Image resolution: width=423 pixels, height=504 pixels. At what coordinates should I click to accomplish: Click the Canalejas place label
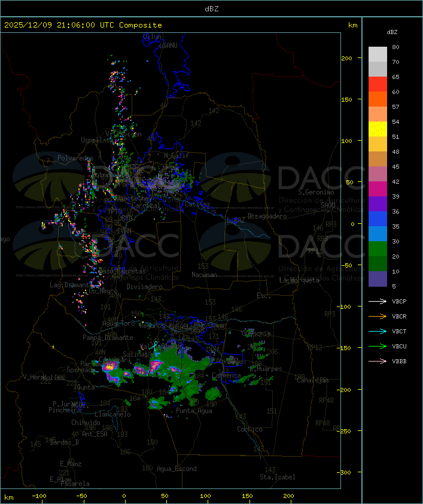click(313, 380)
